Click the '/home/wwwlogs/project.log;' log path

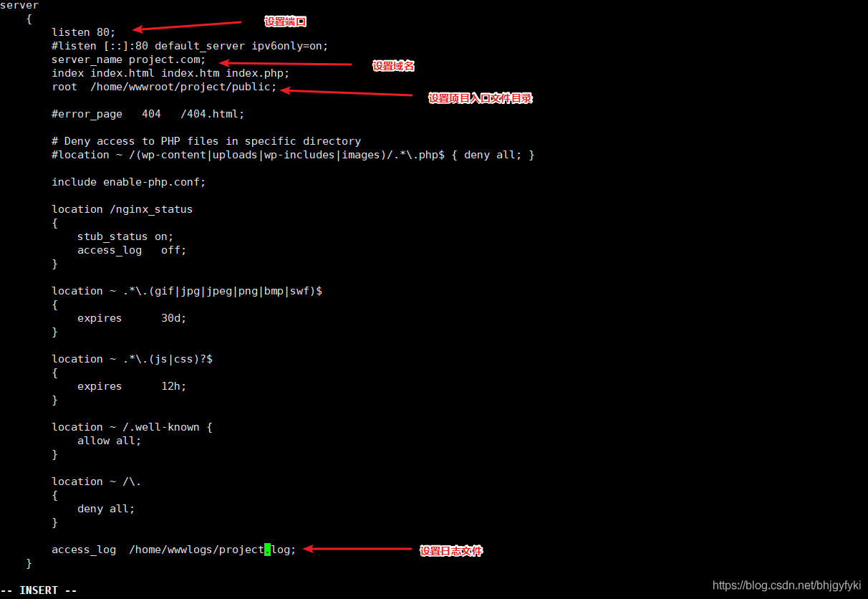213,550
